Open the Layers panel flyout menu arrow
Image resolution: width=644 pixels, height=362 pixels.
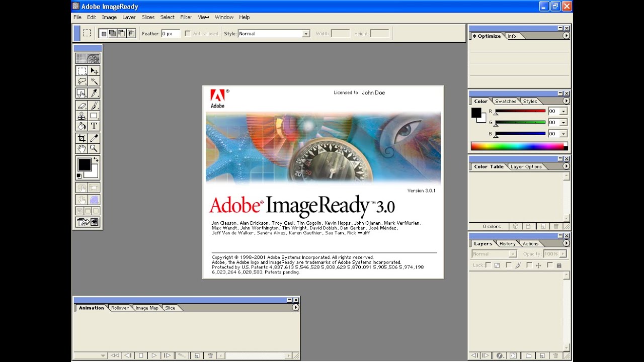(566, 243)
